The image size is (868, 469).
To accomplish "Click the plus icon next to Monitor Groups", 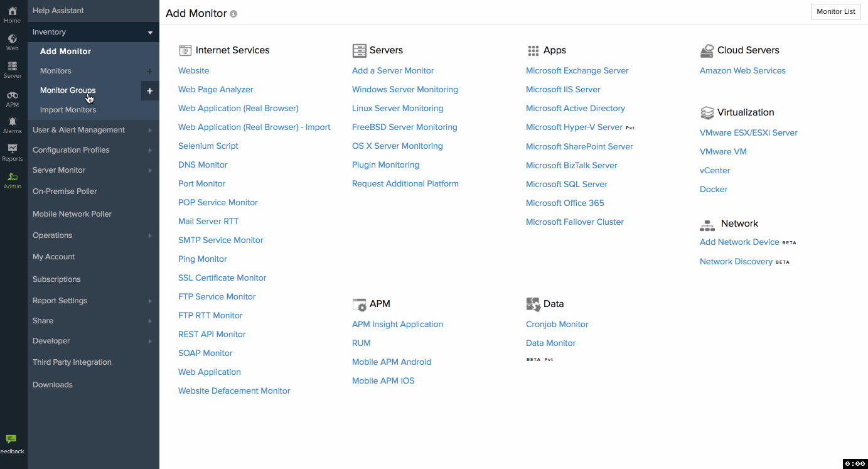I will (150, 90).
